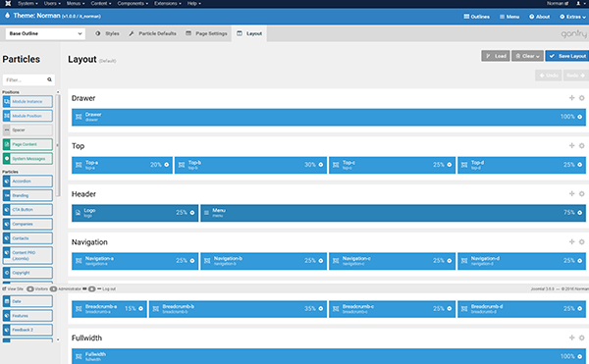Open settings gear of Top-d block

(579, 165)
